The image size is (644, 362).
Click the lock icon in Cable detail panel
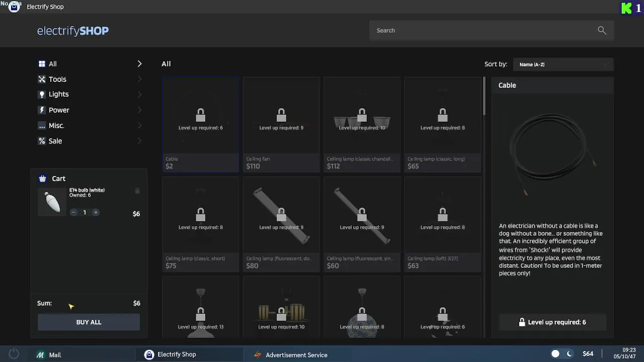pyautogui.click(x=522, y=322)
